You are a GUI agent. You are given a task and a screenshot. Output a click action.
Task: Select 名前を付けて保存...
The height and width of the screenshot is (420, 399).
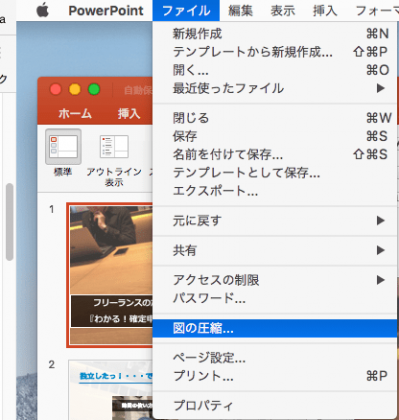(x=275, y=154)
